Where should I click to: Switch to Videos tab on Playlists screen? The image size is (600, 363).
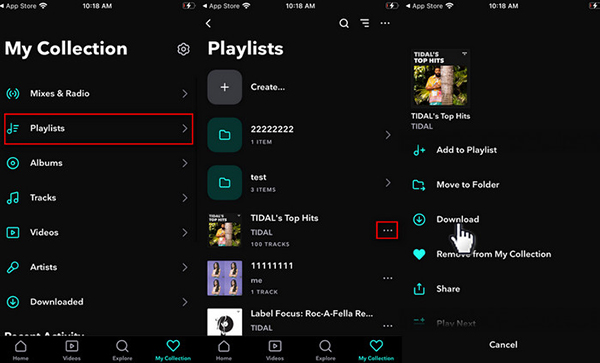(275, 350)
